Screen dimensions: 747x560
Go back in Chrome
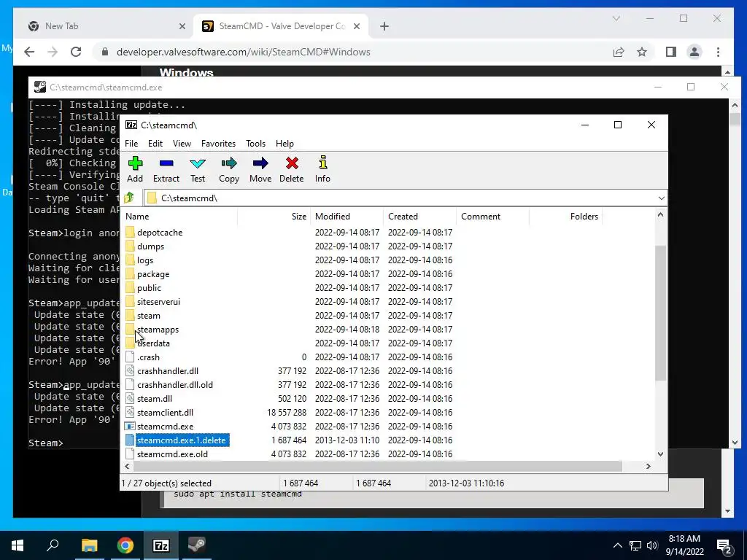coord(29,52)
